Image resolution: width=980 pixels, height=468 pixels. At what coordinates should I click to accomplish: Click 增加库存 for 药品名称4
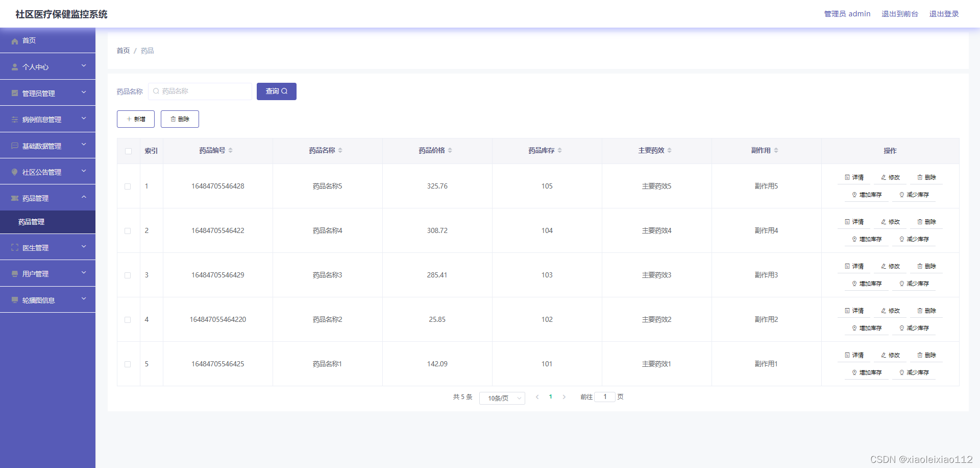[867, 239]
